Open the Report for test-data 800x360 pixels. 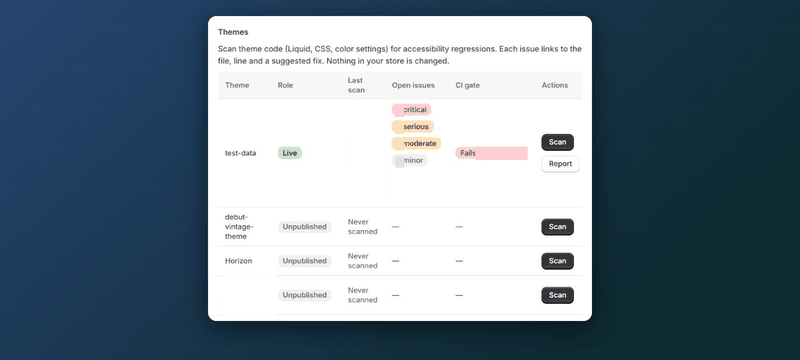coord(560,164)
